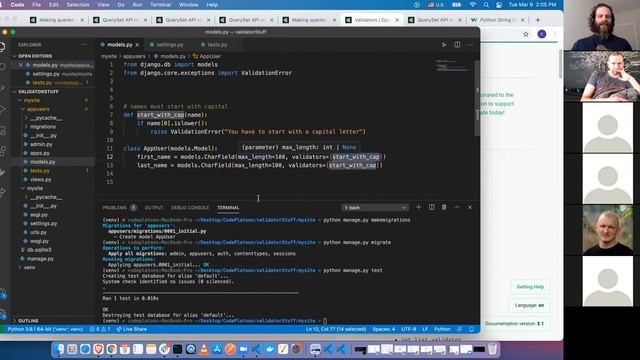
Task: Open admin.py in the explorer
Action: [41, 144]
